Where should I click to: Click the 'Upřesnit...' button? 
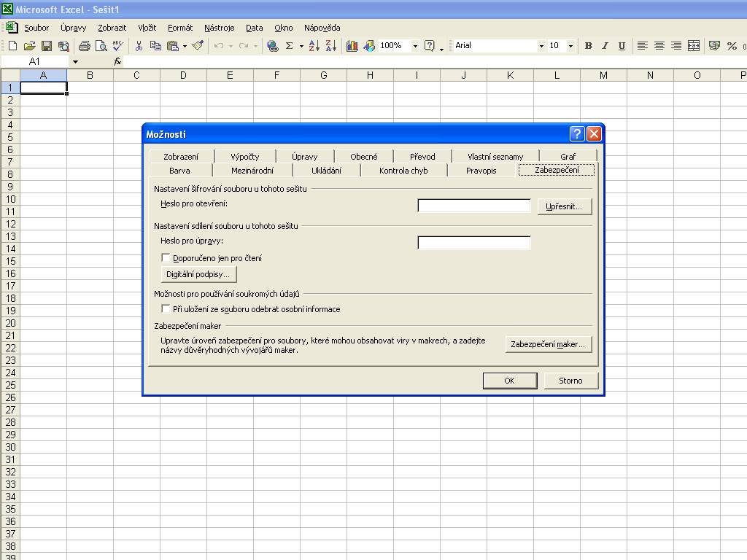564,206
